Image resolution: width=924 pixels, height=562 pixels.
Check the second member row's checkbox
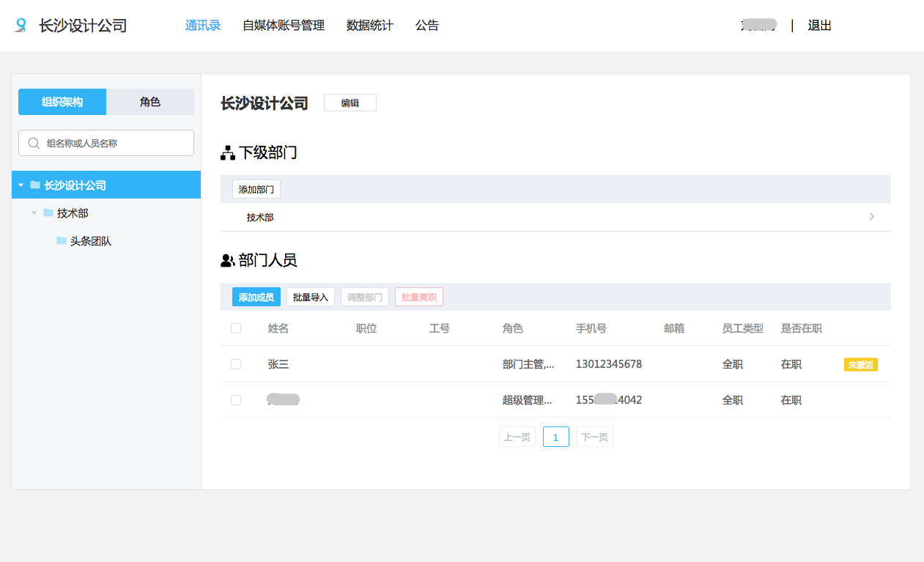click(x=235, y=399)
